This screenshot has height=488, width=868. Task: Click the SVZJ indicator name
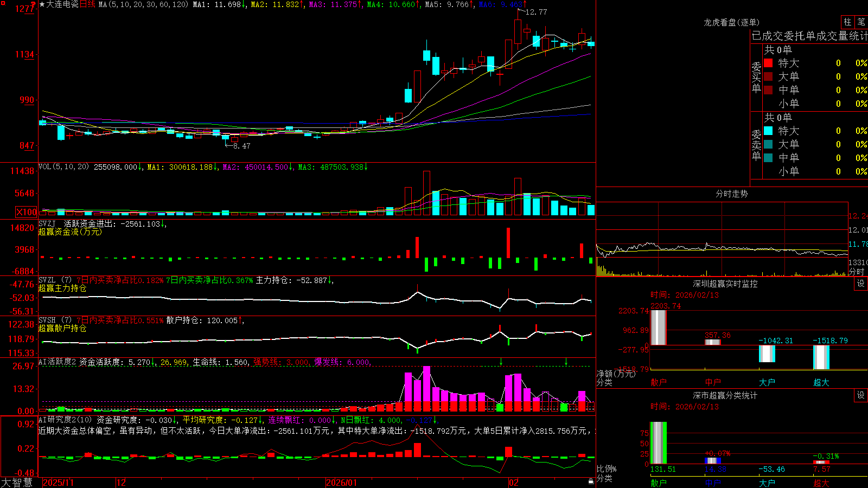click(x=47, y=223)
